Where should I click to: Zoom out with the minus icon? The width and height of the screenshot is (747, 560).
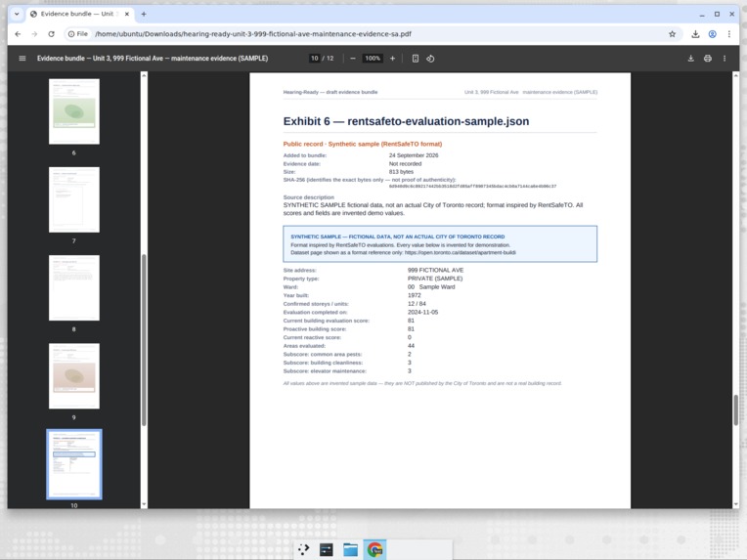(353, 59)
